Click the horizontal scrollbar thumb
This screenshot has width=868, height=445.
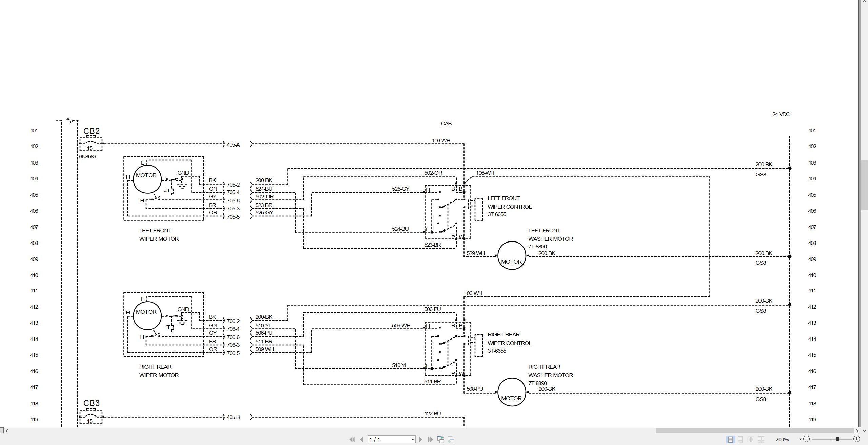tap(754, 431)
